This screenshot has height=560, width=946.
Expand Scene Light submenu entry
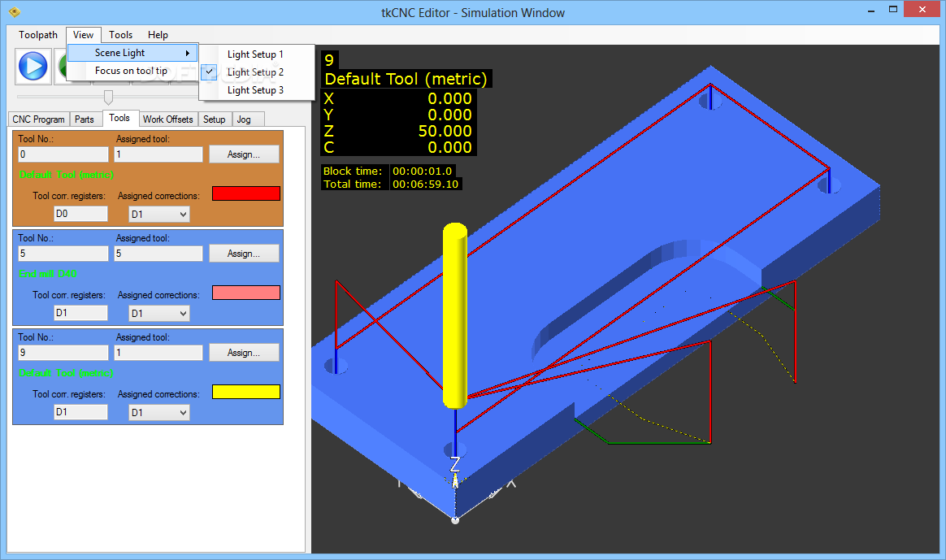132,53
